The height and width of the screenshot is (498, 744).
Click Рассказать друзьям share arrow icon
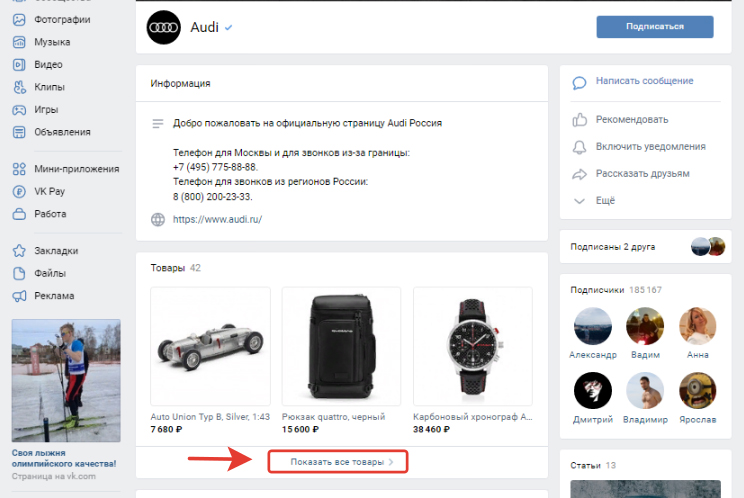coord(579,175)
